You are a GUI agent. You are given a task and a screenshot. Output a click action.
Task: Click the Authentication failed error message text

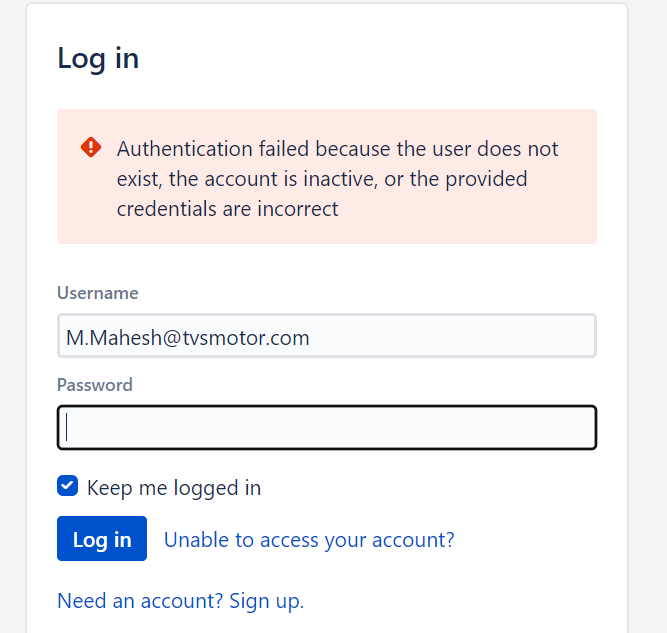pos(337,179)
